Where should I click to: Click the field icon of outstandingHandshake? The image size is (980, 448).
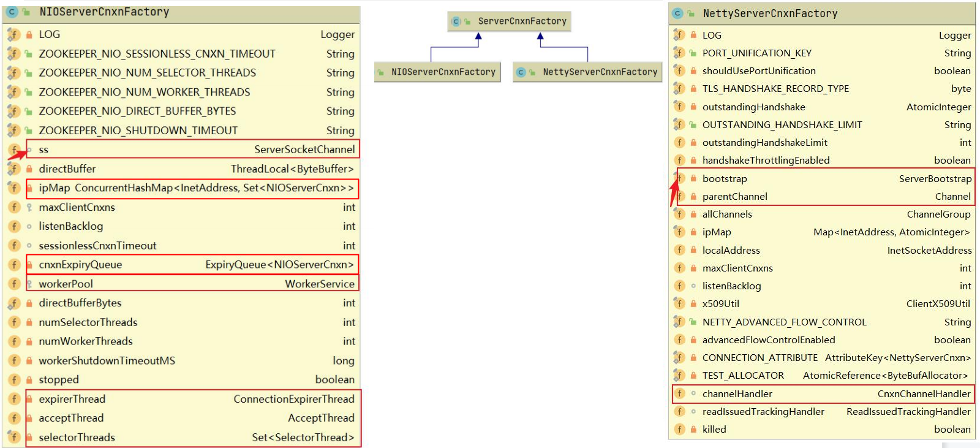pos(679,107)
